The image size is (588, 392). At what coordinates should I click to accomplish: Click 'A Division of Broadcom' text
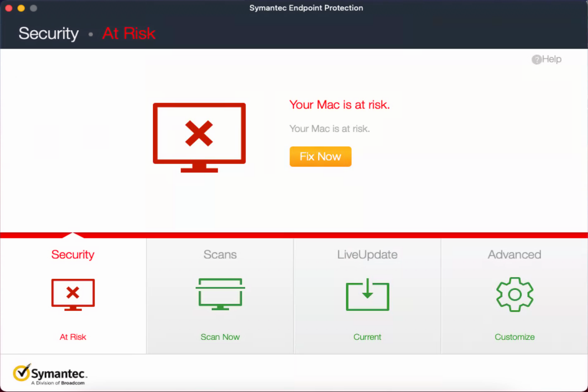coord(58,383)
